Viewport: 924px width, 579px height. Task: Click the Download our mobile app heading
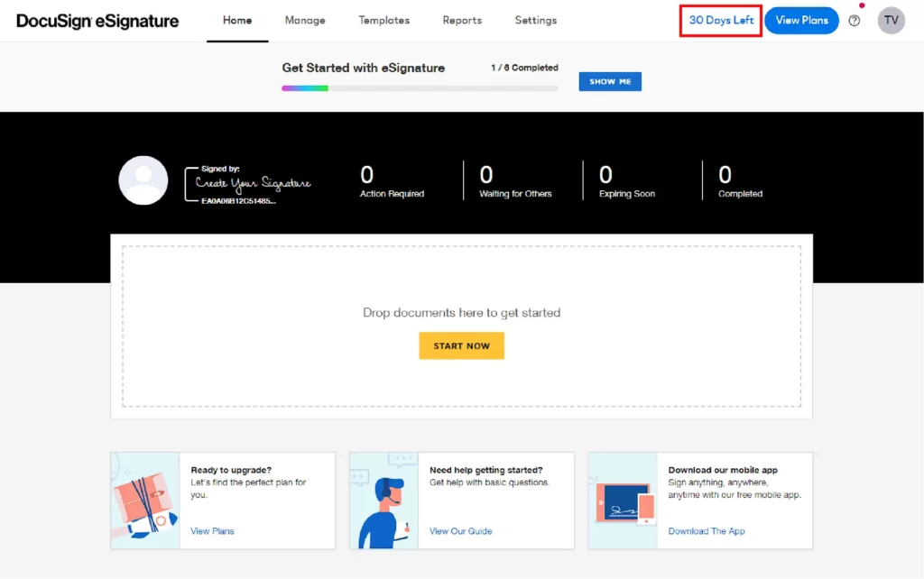[723, 470]
